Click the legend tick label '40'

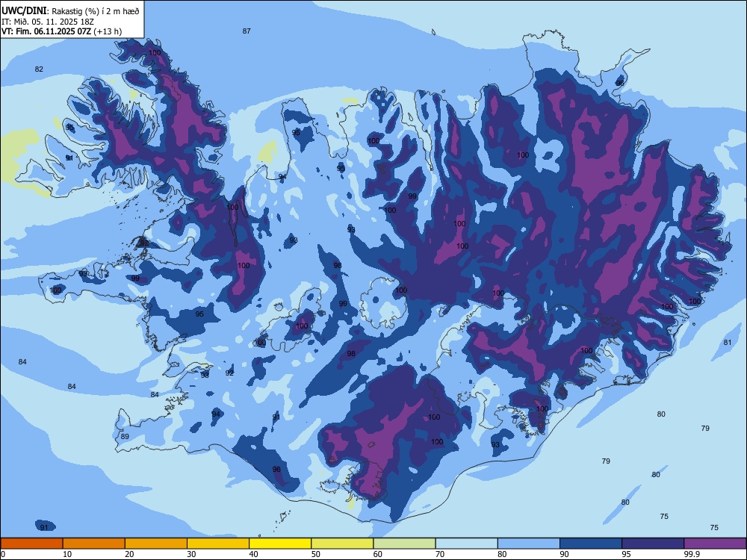pyautogui.click(x=254, y=554)
